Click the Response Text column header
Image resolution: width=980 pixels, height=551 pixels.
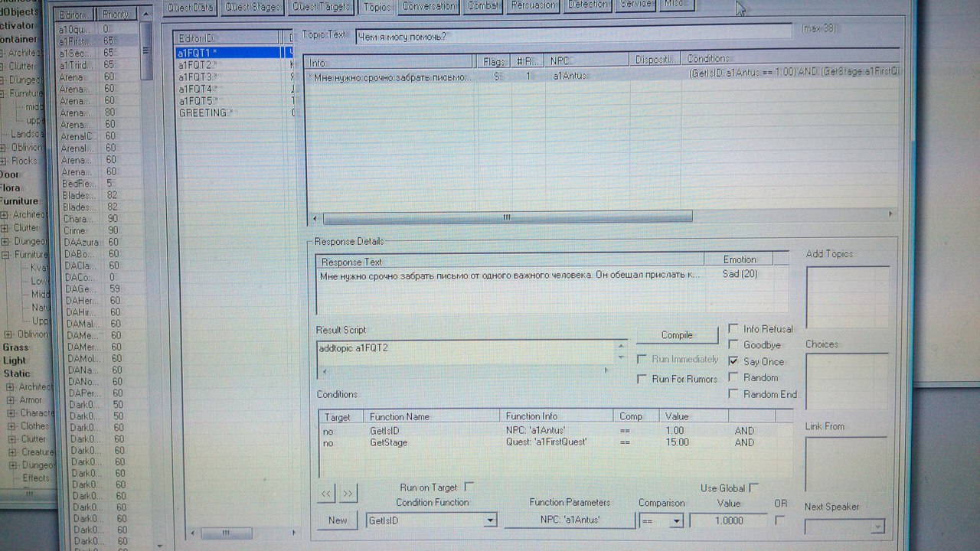pyautogui.click(x=509, y=261)
